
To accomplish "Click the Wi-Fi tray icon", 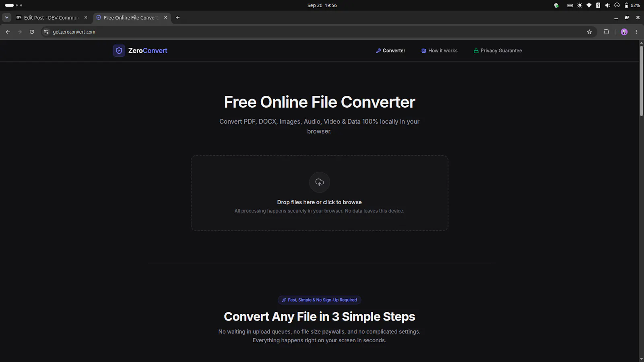I will click(x=589, y=5).
